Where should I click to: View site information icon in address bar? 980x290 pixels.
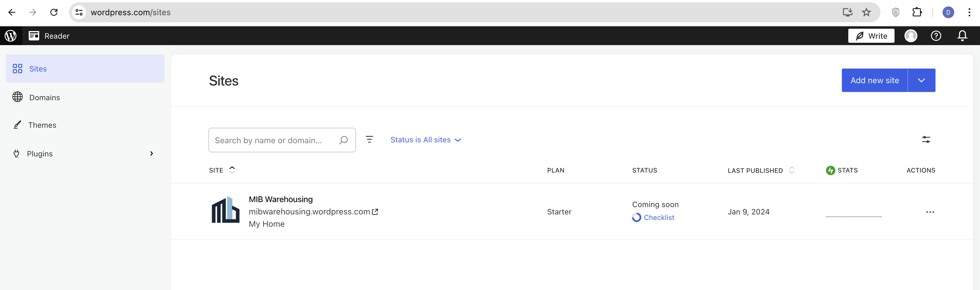(79, 13)
